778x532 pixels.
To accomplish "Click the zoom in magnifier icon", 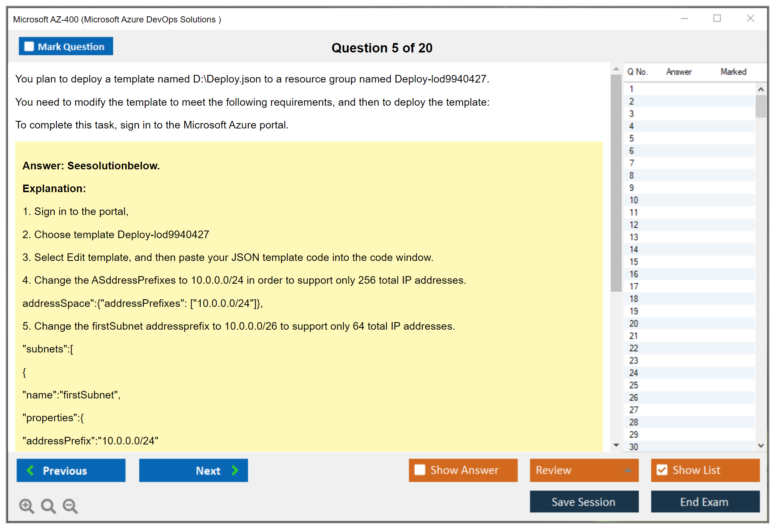I will [26, 506].
